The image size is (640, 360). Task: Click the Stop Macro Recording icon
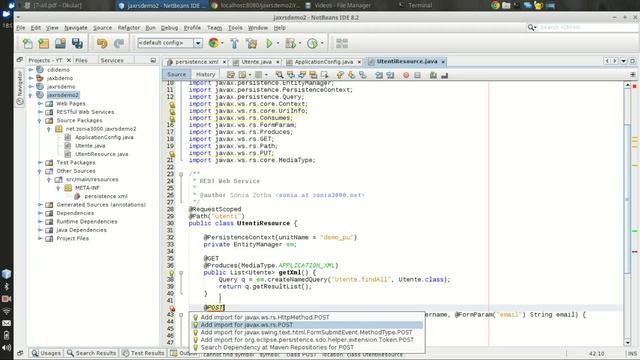click(x=417, y=75)
